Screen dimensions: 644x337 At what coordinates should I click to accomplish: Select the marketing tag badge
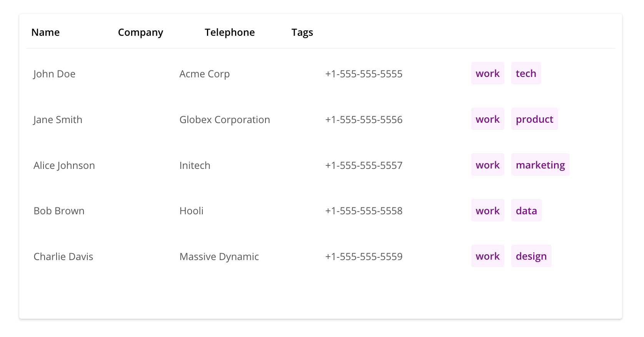pyautogui.click(x=540, y=165)
